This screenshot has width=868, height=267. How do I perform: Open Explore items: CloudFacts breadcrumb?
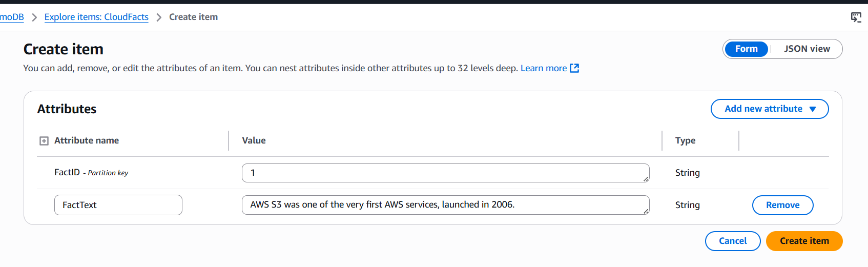tap(96, 17)
